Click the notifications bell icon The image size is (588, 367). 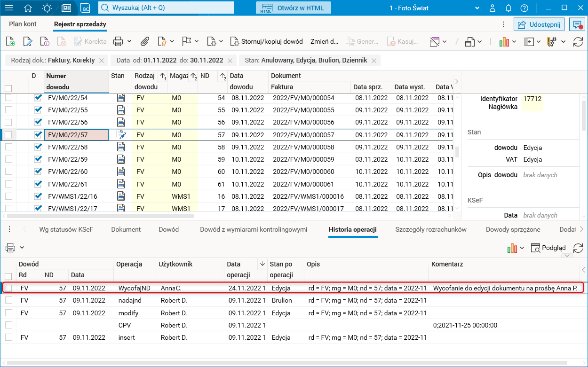point(509,8)
